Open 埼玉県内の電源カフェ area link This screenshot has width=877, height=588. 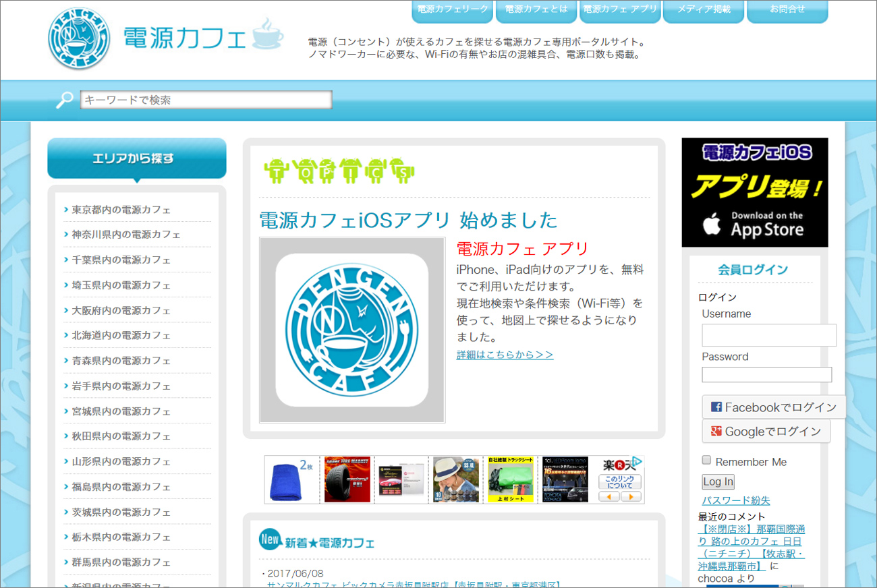pyautogui.click(x=121, y=285)
